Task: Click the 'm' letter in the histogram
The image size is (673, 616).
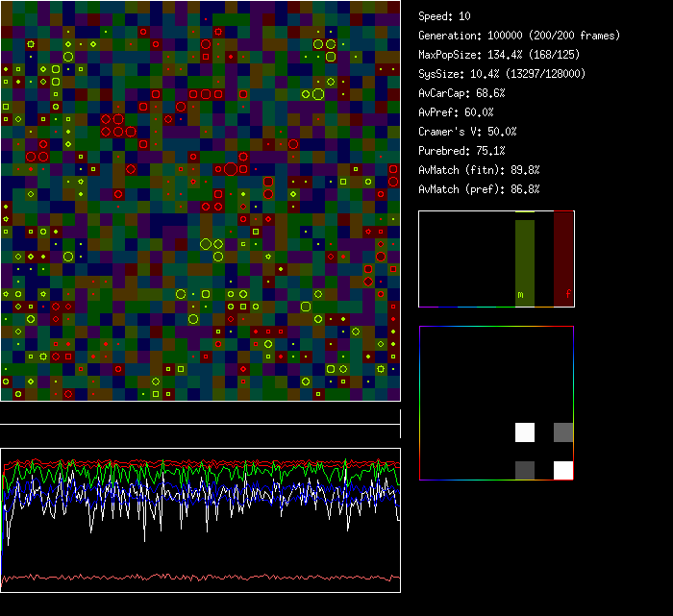Action: (x=521, y=295)
